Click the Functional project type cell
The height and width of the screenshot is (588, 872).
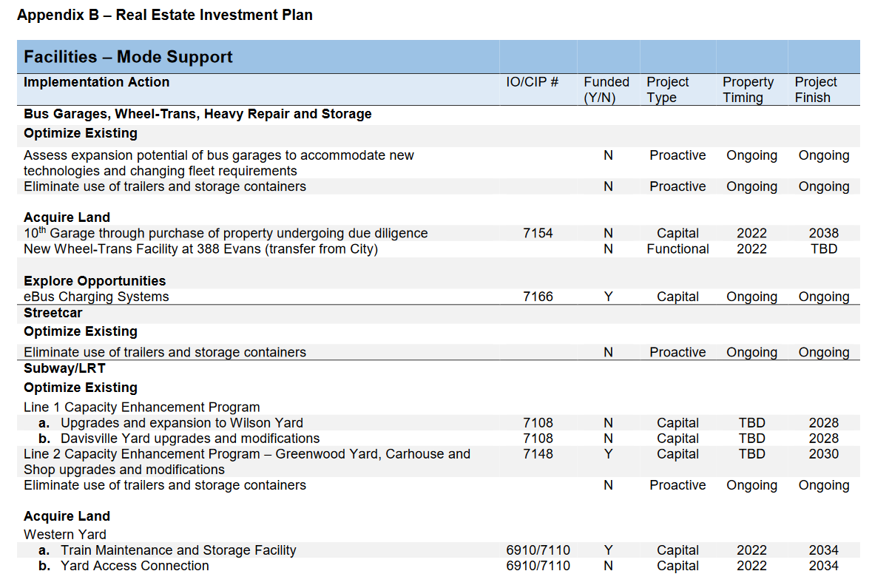[677, 249]
